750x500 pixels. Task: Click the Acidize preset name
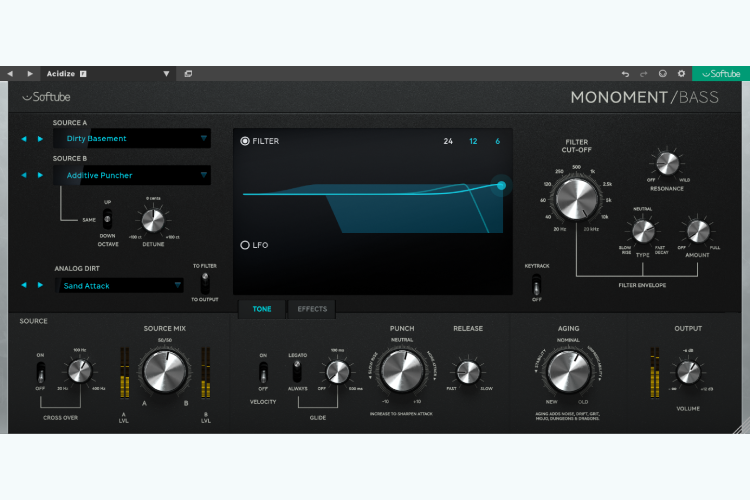61,74
